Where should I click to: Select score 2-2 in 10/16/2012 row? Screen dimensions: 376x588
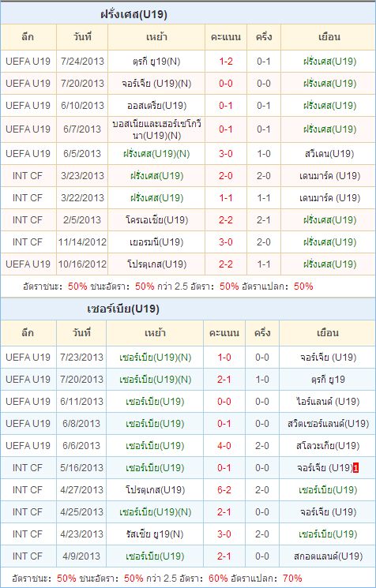(226, 264)
